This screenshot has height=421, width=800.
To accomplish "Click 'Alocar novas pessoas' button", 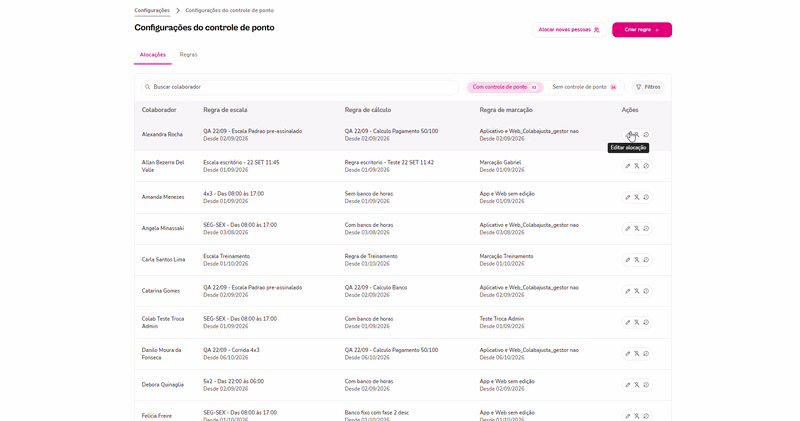I will 569,30.
